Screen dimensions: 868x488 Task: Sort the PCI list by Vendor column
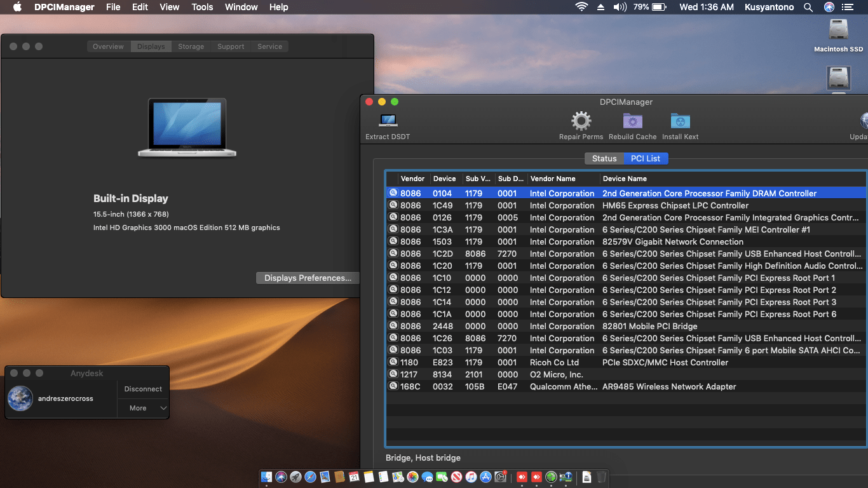coord(413,179)
